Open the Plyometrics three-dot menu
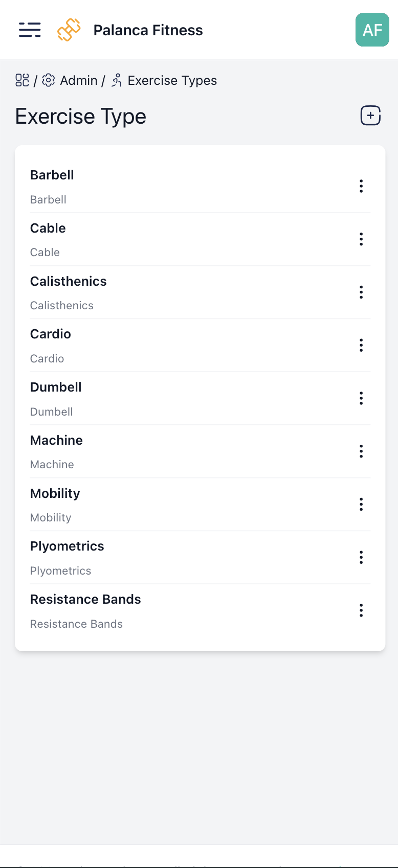 361,557
